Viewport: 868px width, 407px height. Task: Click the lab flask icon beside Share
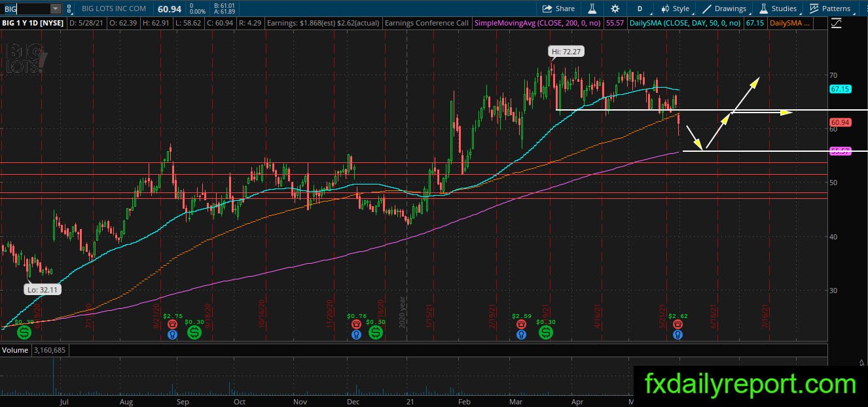tap(592, 9)
